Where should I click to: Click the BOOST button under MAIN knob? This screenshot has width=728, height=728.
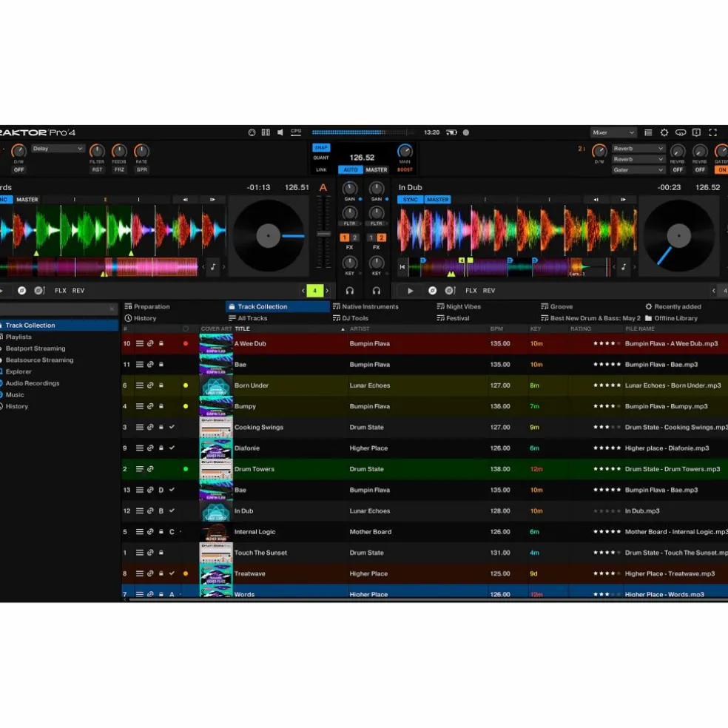tap(405, 170)
